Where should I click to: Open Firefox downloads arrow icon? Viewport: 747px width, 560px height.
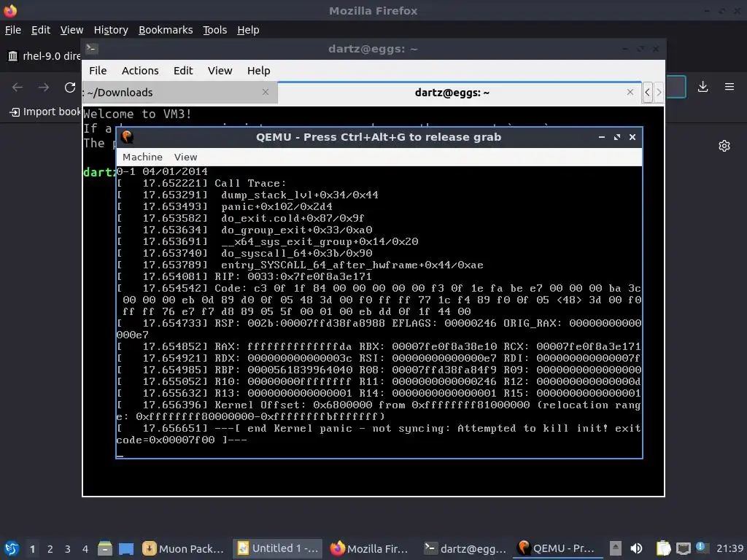click(703, 87)
